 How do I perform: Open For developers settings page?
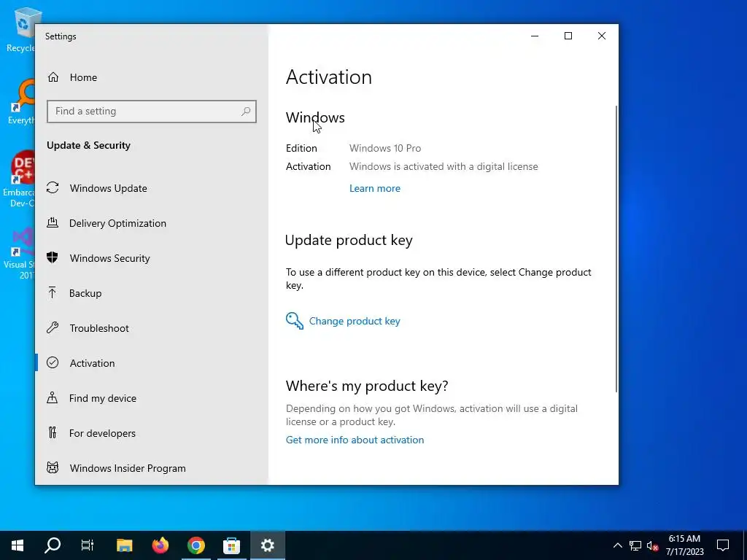(152, 433)
